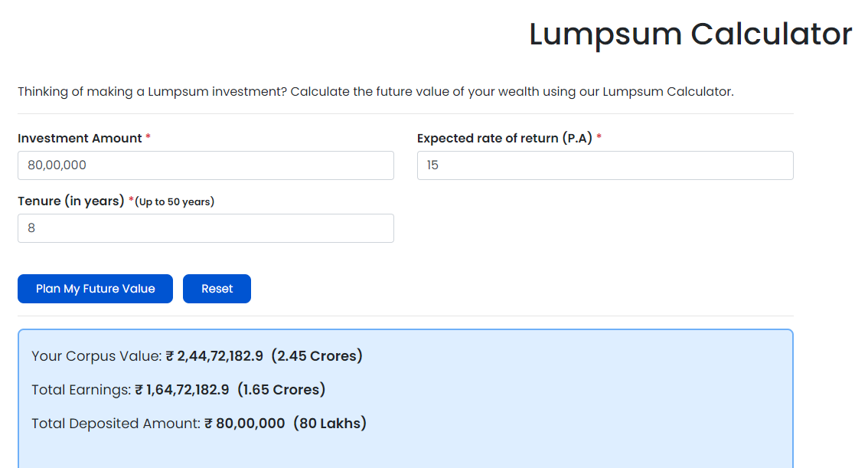Click the Investment Amount label
The width and height of the screenshot is (868, 468).
tap(80, 138)
